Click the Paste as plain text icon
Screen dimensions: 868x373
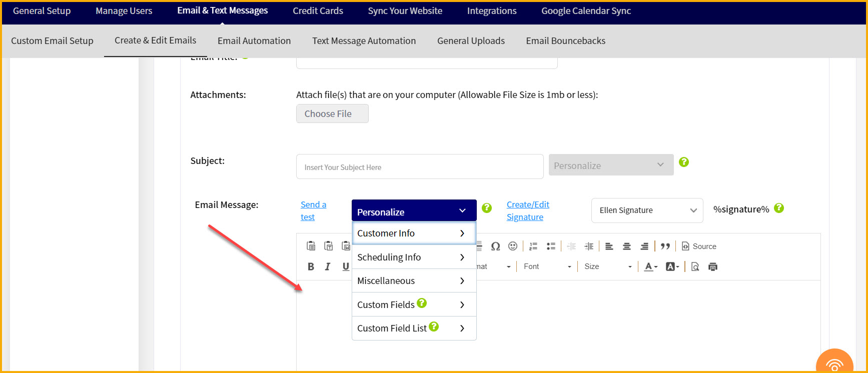(328, 246)
